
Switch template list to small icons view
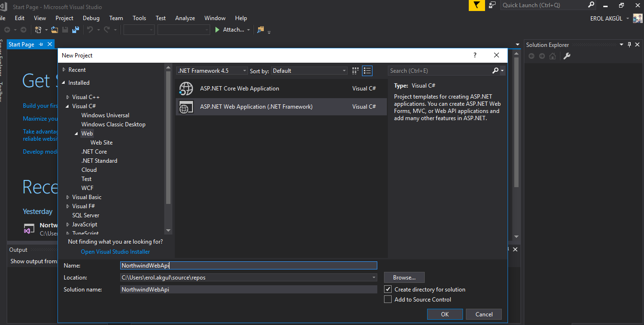click(x=355, y=71)
